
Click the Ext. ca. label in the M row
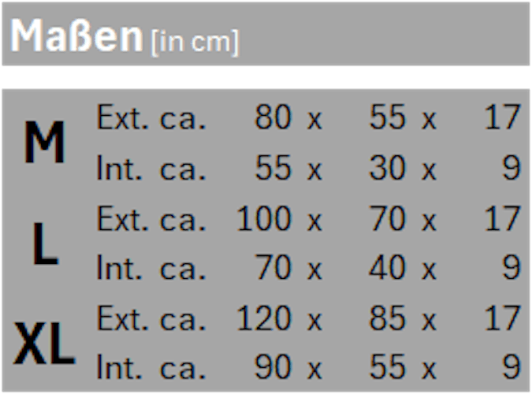pos(151,118)
